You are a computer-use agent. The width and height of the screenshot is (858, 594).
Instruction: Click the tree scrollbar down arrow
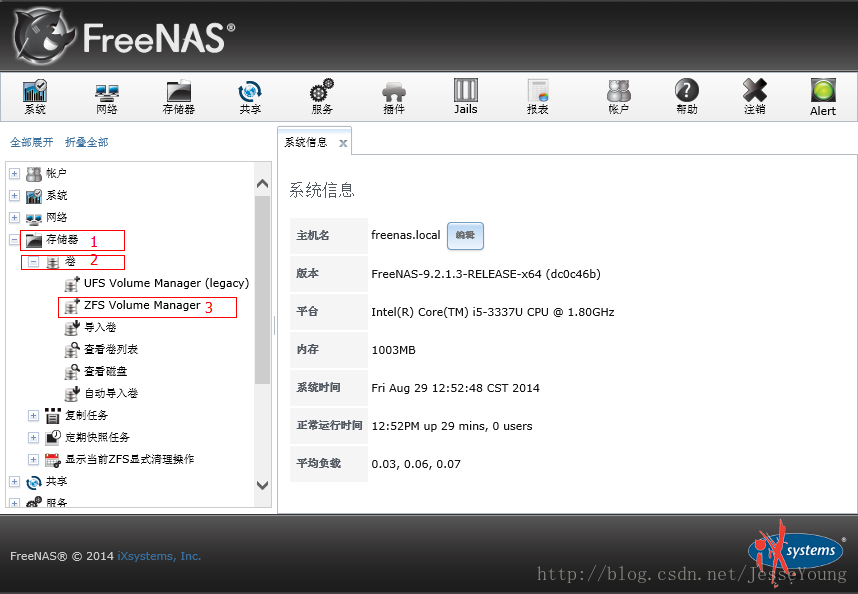point(263,485)
